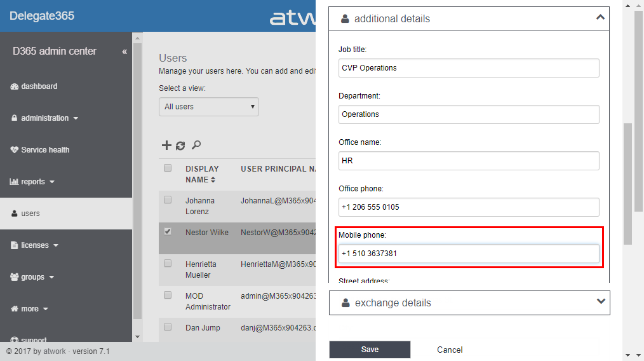Open the user search magnifier icon
The image size is (644, 361).
point(196,146)
